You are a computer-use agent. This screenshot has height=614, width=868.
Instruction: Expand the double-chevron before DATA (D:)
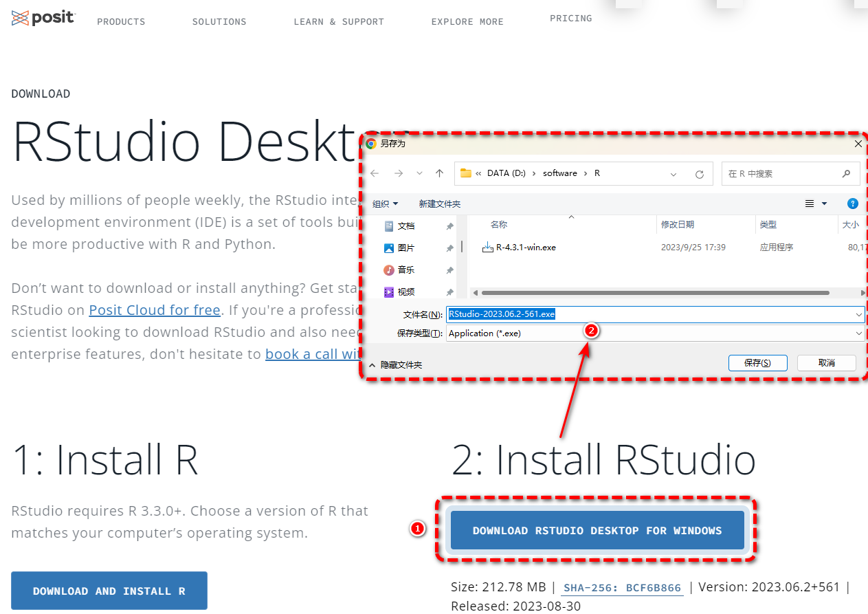tap(478, 173)
